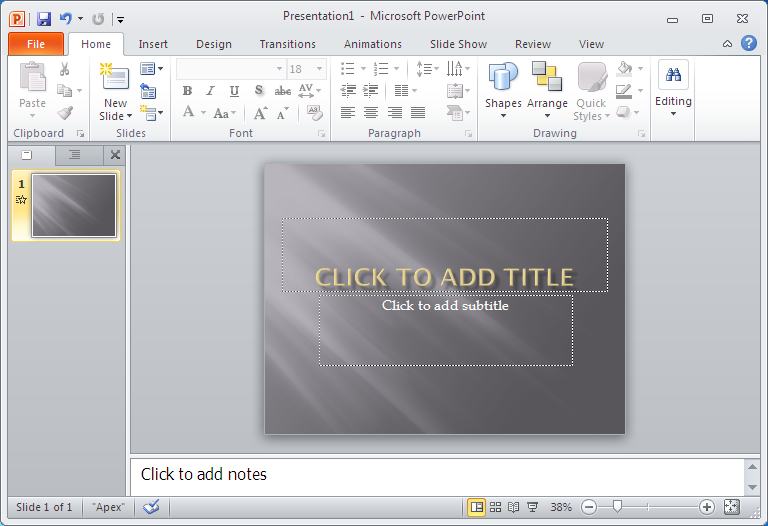Open the File backstage menu
Image resolution: width=768 pixels, height=526 pixels.
point(36,44)
